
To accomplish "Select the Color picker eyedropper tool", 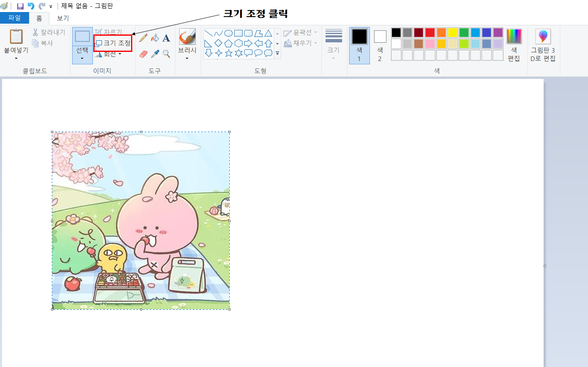I will tap(155, 54).
